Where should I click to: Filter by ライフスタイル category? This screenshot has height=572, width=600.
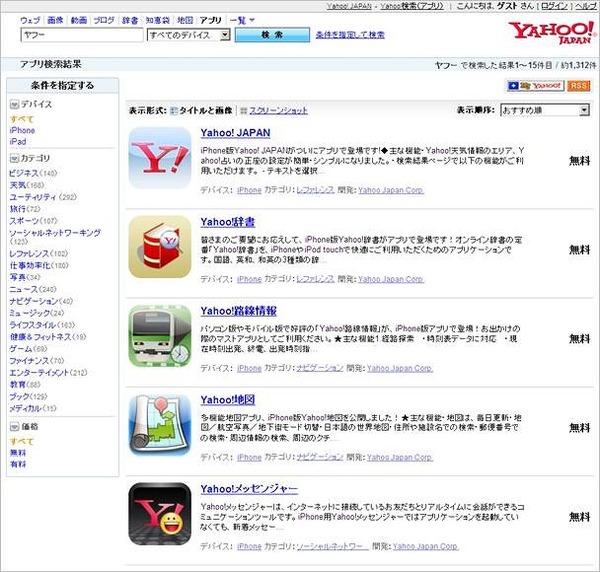(x=33, y=325)
